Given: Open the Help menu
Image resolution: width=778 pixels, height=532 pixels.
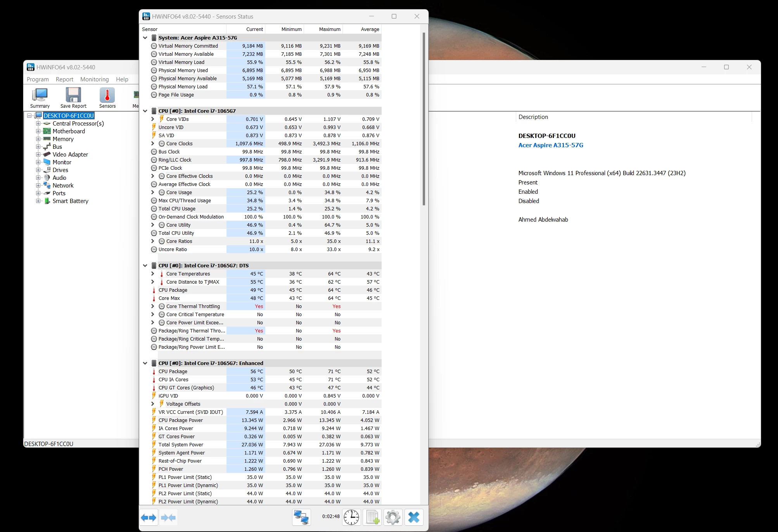Looking at the screenshot, I should pos(122,79).
